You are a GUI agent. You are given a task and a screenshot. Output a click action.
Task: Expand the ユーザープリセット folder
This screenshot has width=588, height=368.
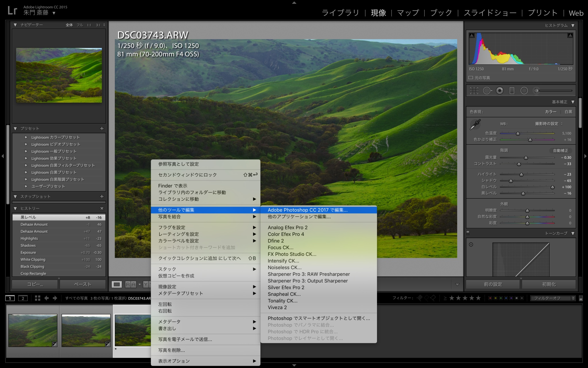(x=26, y=186)
